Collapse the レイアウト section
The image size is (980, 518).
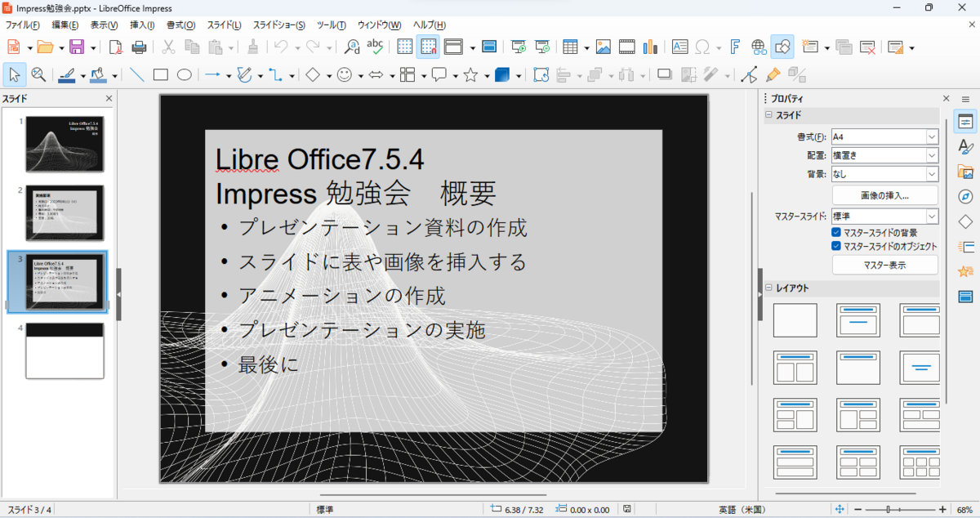click(768, 288)
